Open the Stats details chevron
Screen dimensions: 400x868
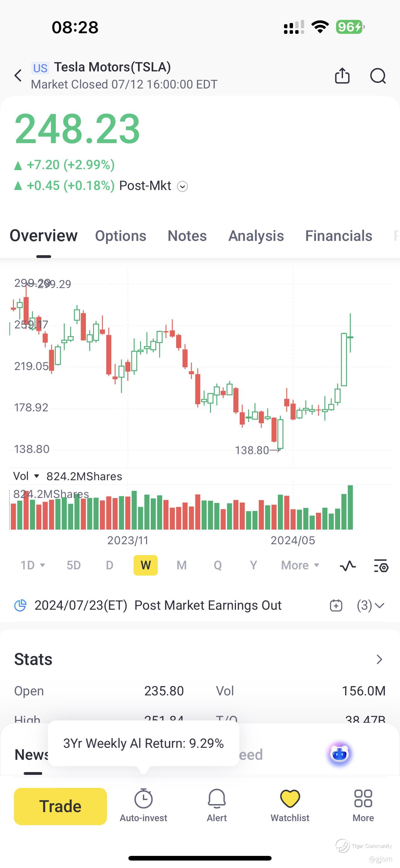coord(380,659)
